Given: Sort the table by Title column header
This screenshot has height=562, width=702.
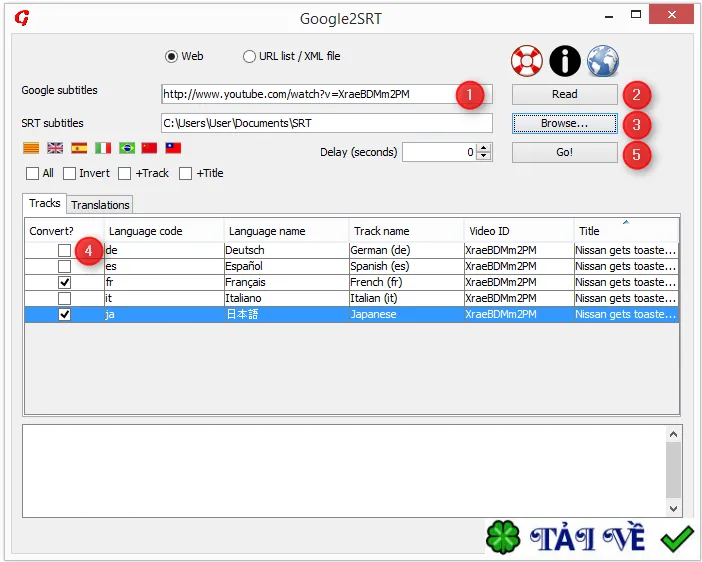Looking at the screenshot, I should 625,231.
